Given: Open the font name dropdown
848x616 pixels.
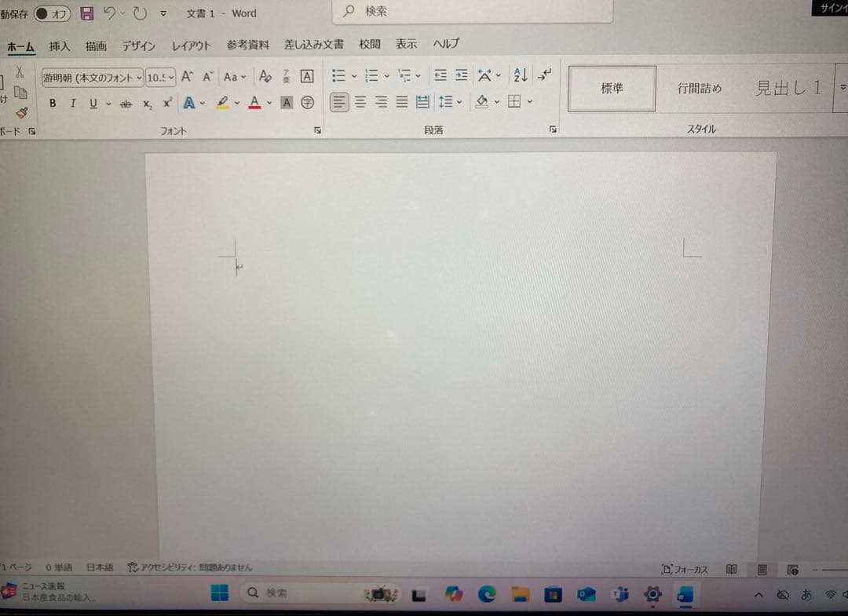Looking at the screenshot, I should 139,77.
